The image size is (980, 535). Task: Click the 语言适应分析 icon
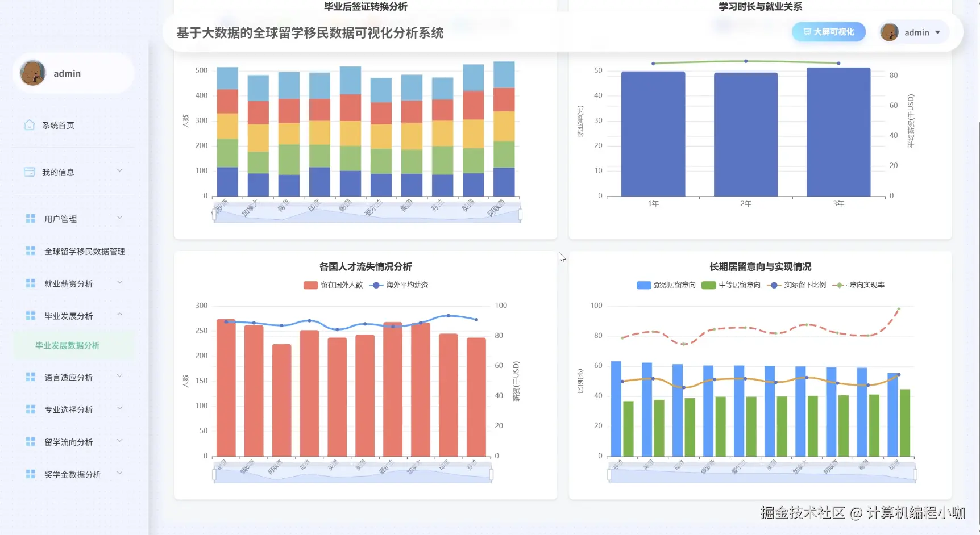tap(30, 377)
